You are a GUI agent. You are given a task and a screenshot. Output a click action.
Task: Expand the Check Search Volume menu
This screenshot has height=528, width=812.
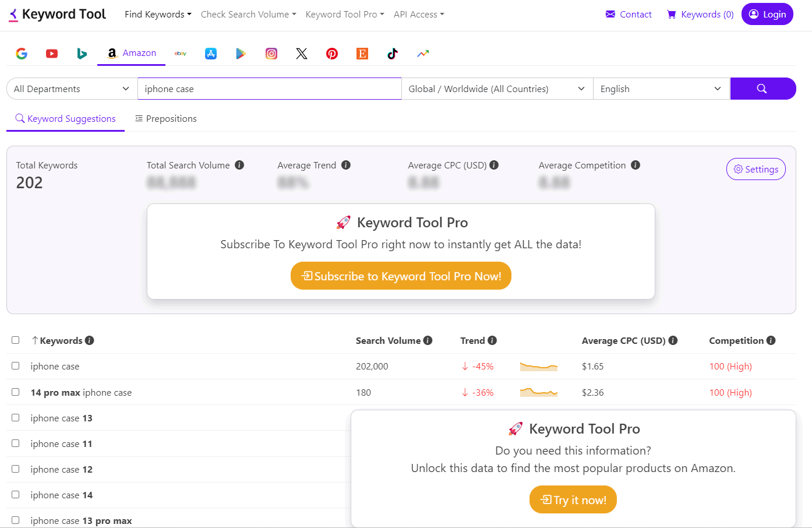point(249,14)
